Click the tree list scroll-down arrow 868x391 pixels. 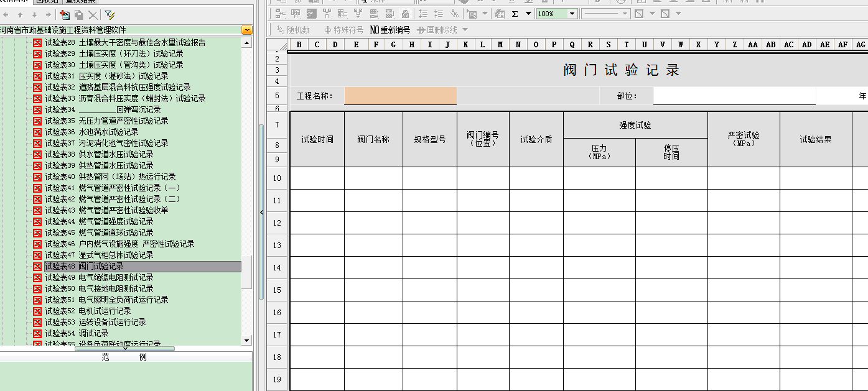click(246, 340)
